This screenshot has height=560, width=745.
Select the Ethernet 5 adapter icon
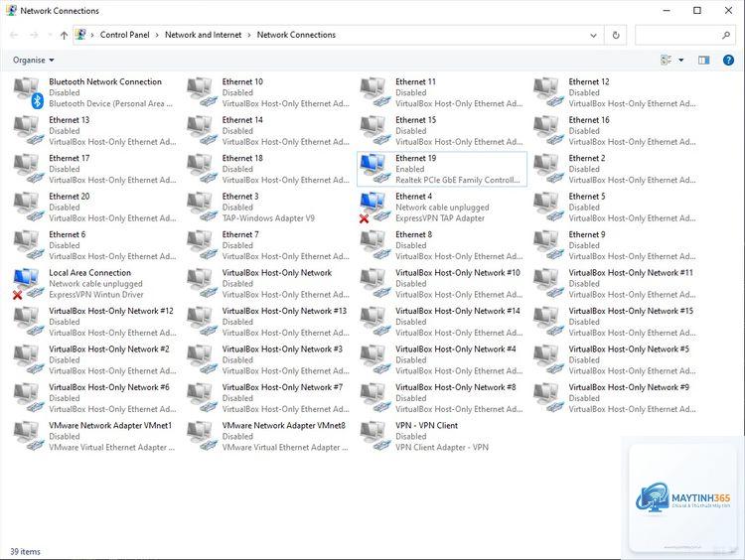[548, 208]
